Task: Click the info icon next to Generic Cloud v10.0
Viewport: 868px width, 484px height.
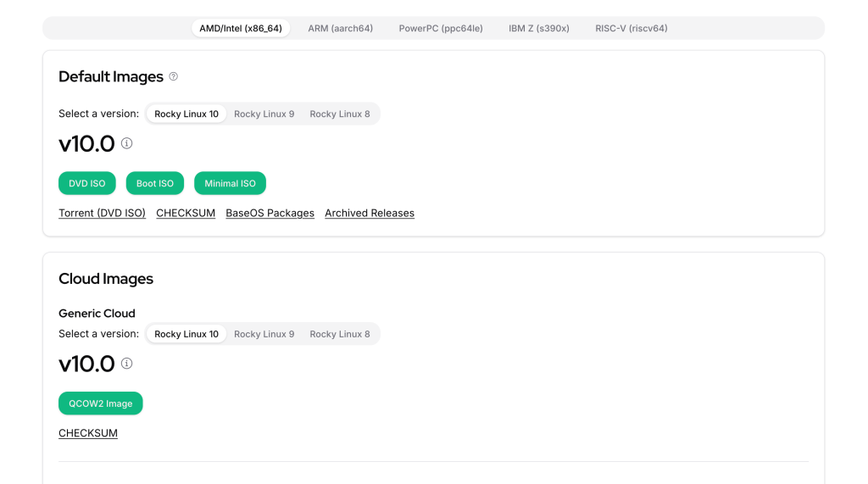Action: tap(127, 364)
